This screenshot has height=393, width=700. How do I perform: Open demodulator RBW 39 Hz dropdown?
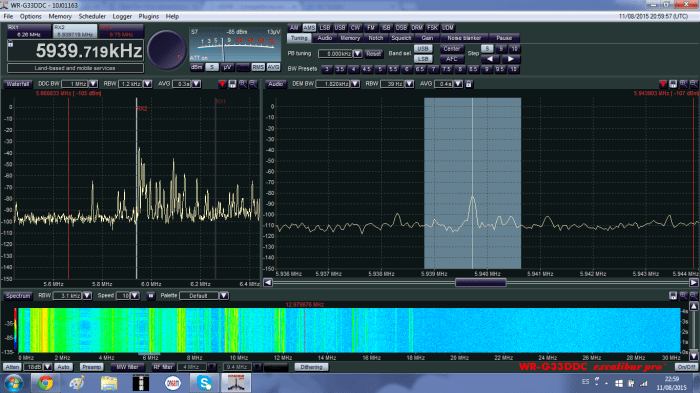pyautogui.click(x=409, y=84)
